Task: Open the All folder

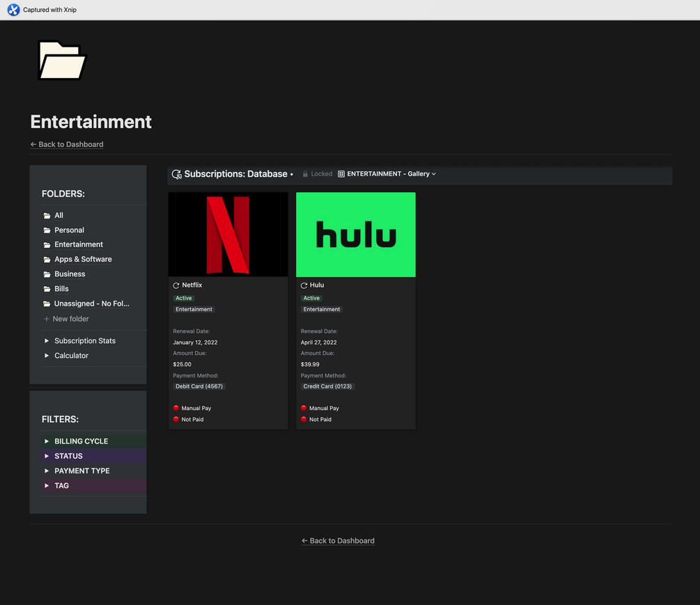Action: click(x=59, y=216)
